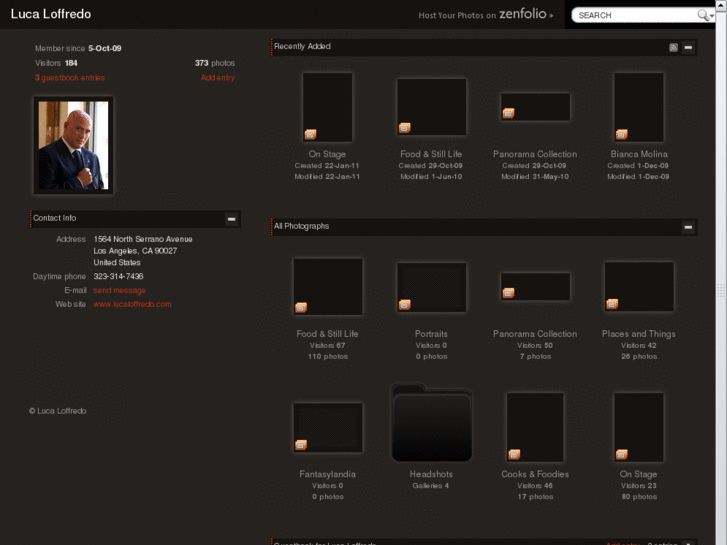
Task: Collapse the Recently Added section
Action: click(688, 47)
